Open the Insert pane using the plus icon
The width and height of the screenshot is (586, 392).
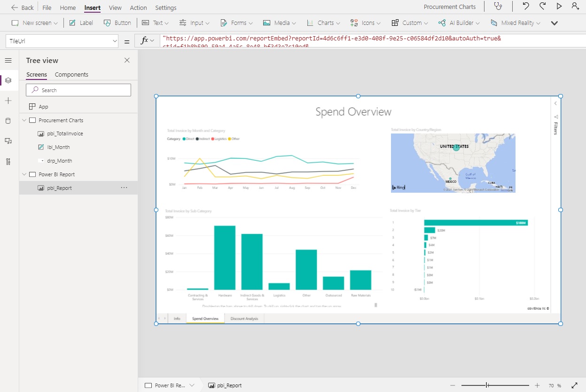click(8, 100)
